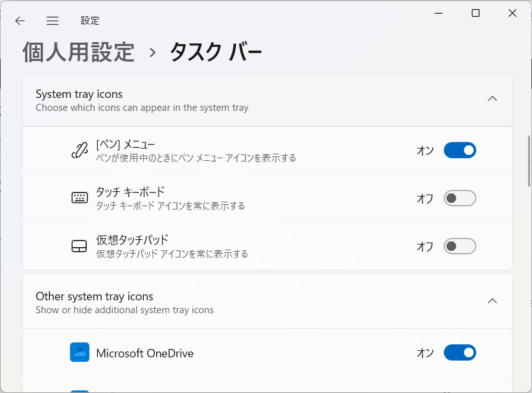
Task: Enable the 仮想タッチパッド toggle
Action: pos(459,246)
